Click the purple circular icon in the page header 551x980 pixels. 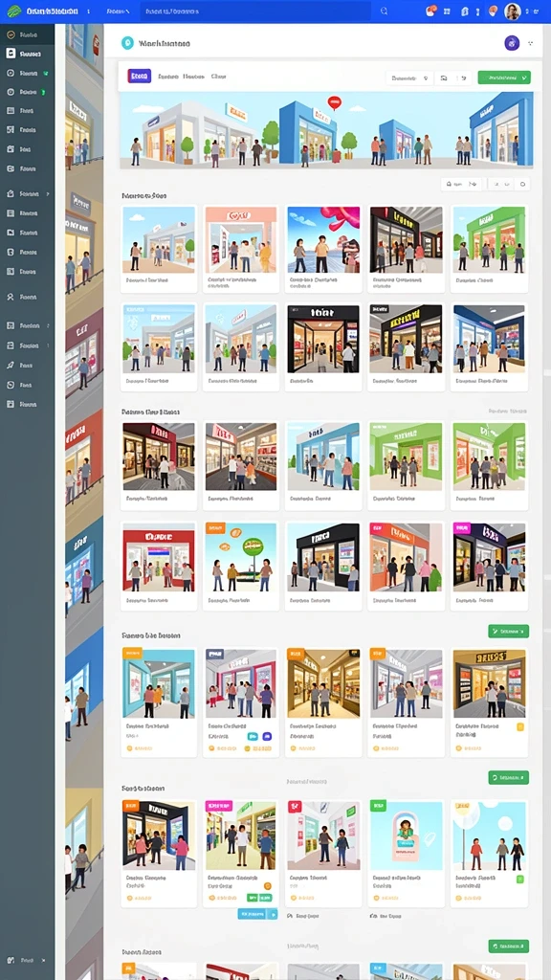(512, 43)
